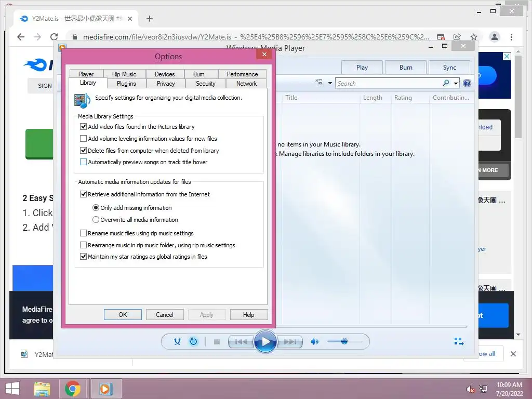The width and height of the screenshot is (532, 399).
Task: Switch to Chrome on the taskbar
Action: [x=73, y=389]
